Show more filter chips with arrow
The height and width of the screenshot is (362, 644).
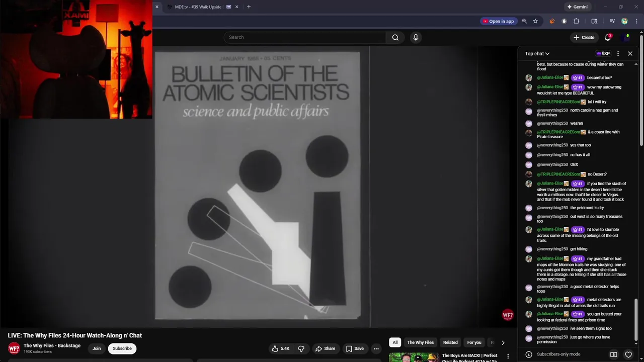[503, 342]
